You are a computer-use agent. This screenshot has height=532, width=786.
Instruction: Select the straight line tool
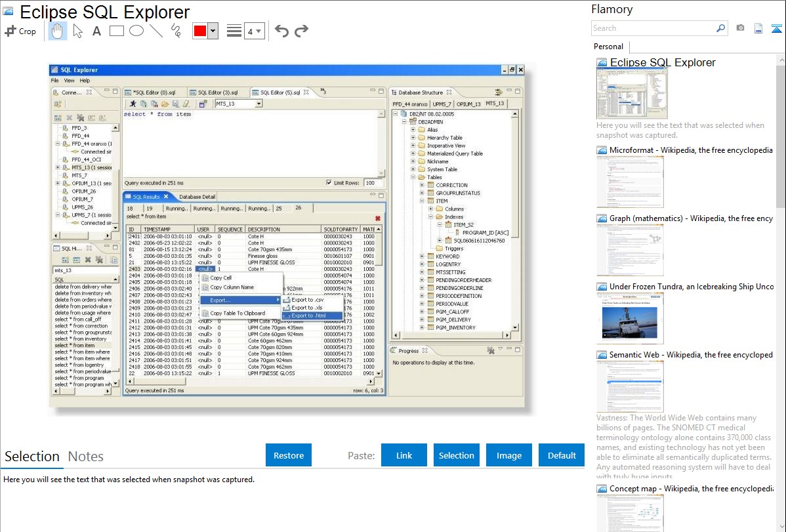pos(156,31)
